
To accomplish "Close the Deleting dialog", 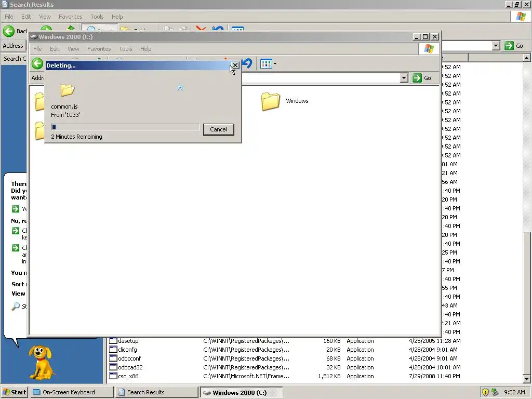I will coord(235,65).
